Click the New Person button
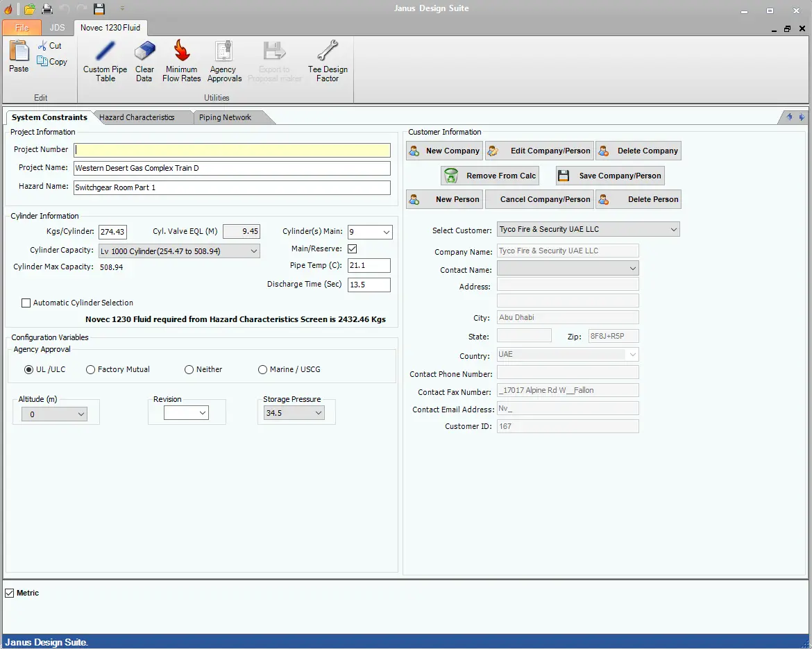 point(444,199)
